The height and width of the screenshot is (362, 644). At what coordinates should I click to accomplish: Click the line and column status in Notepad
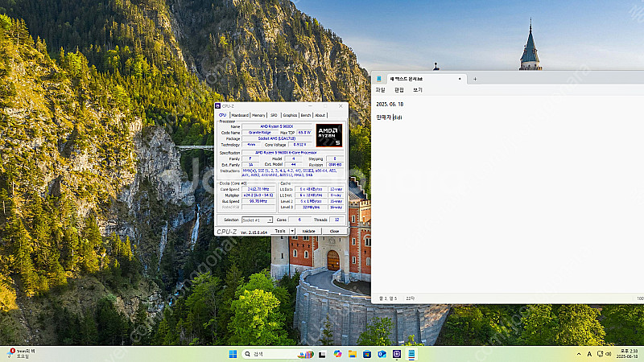tap(388, 298)
